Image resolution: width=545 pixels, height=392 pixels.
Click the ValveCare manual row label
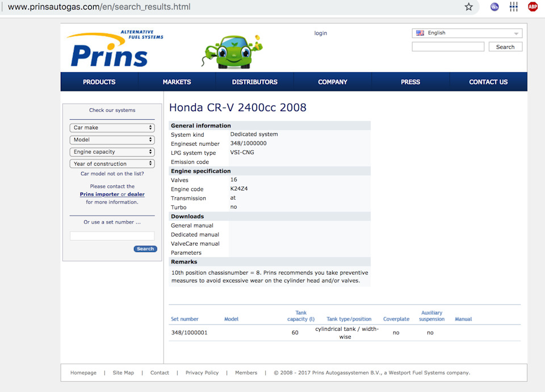point(195,244)
